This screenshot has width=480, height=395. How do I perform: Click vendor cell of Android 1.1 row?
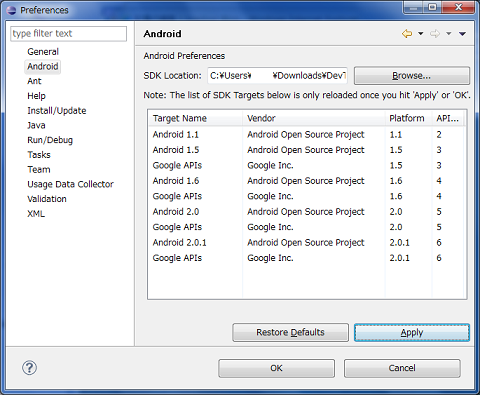(x=306, y=135)
